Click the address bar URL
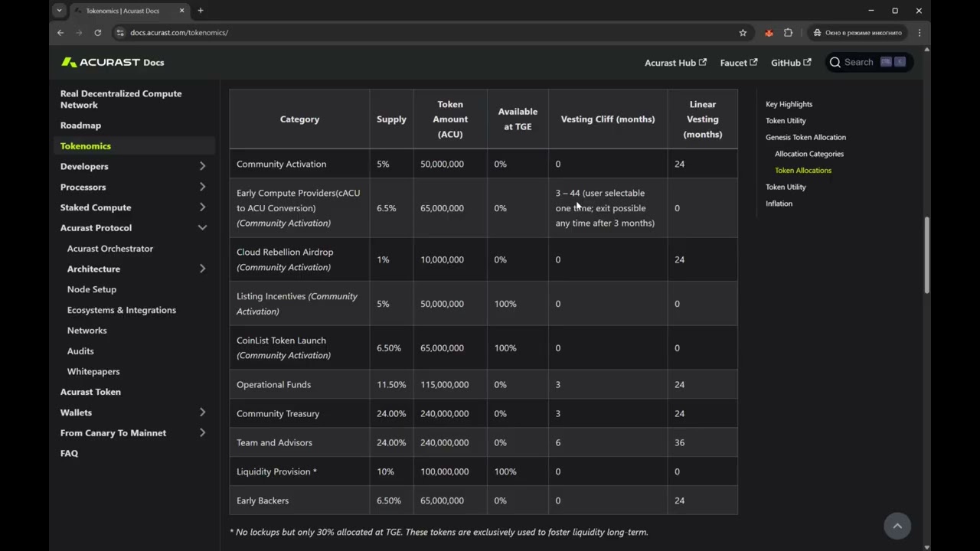Image resolution: width=980 pixels, height=551 pixels. pos(179,33)
